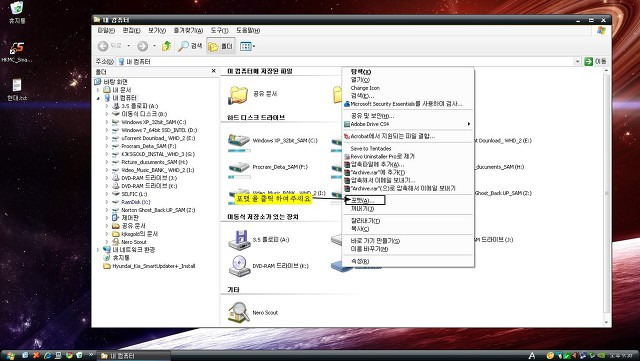Screen dimensions: 640x361
Task: Select KJKSGOLD_INSTAL_WHD_3 (G:) in tree
Action: (x=158, y=154)
